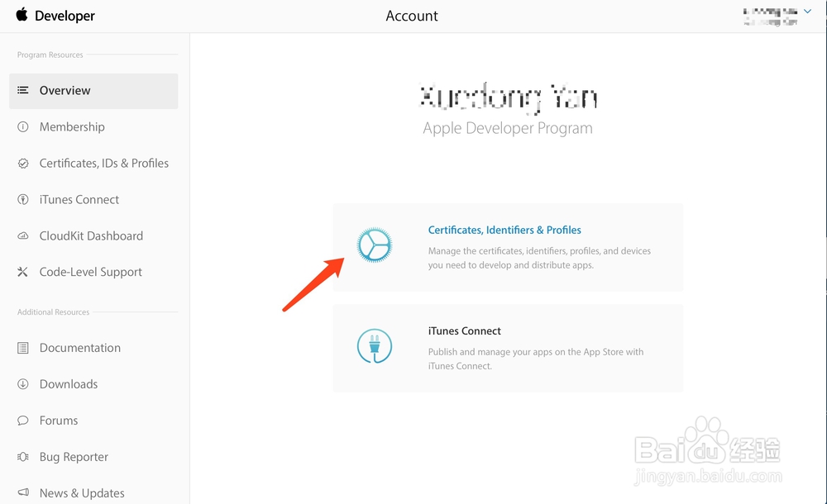Click the 'Program Resources' section label
This screenshot has width=827, height=504.
coord(50,55)
